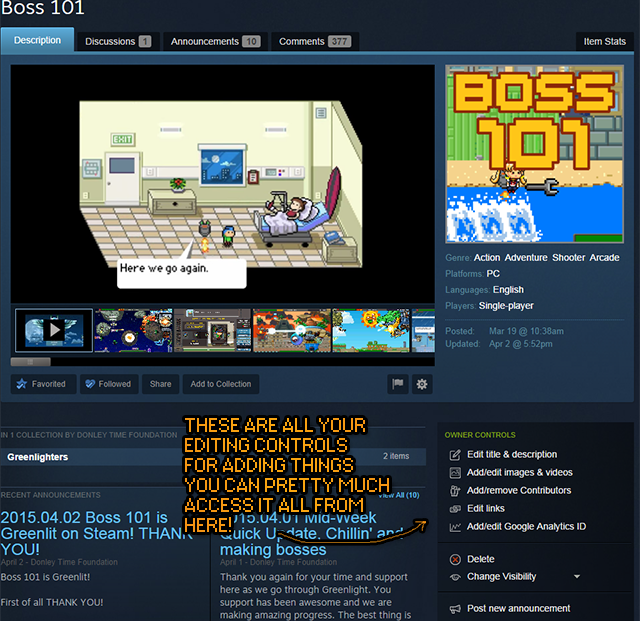Click the main video player area

(222, 184)
